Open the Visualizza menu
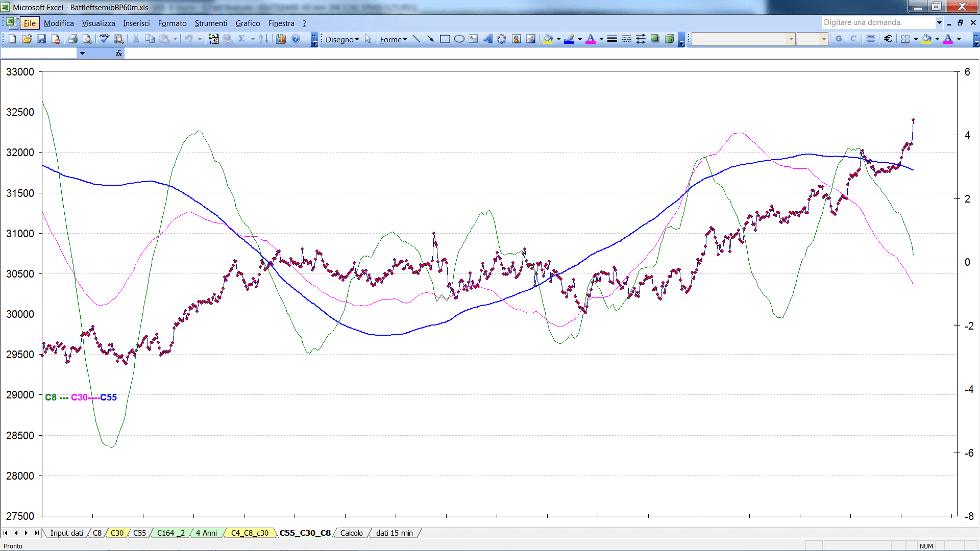The width and height of the screenshot is (980, 551). [x=99, y=23]
